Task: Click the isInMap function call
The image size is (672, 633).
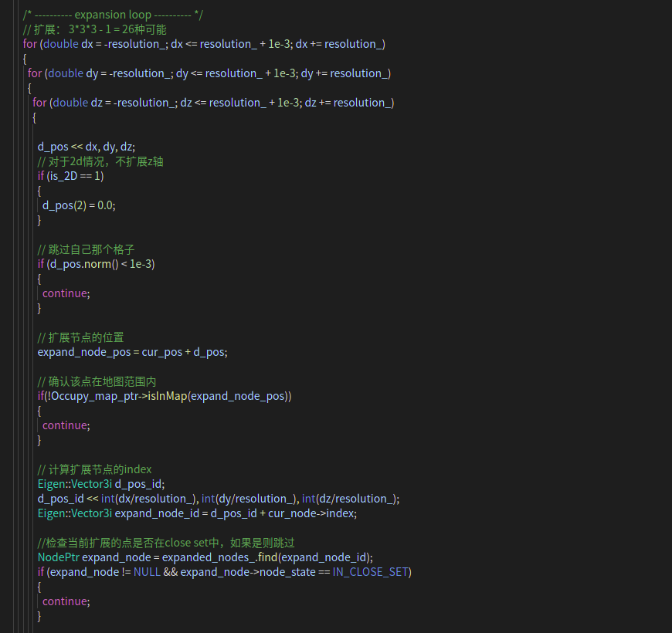Action: coord(168,396)
